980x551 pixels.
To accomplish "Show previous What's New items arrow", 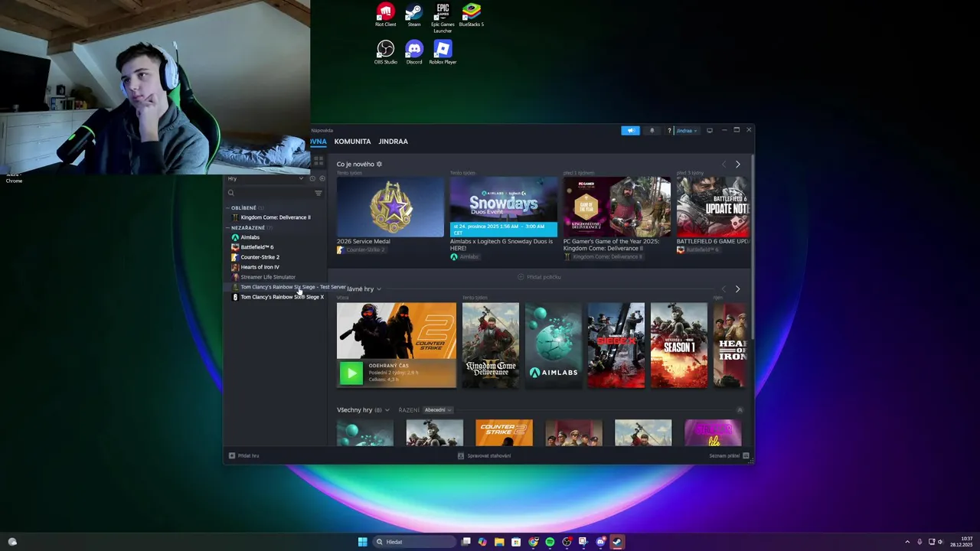I will (x=724, y=165).
